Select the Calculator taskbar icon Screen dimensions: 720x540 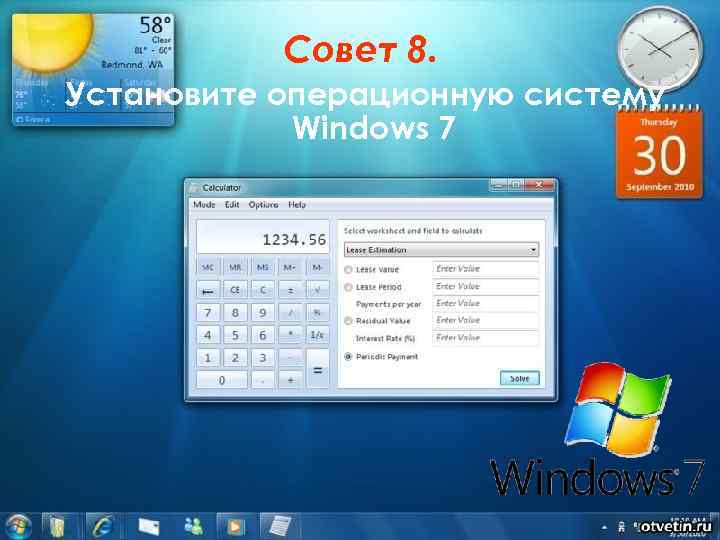pos(280,526)
